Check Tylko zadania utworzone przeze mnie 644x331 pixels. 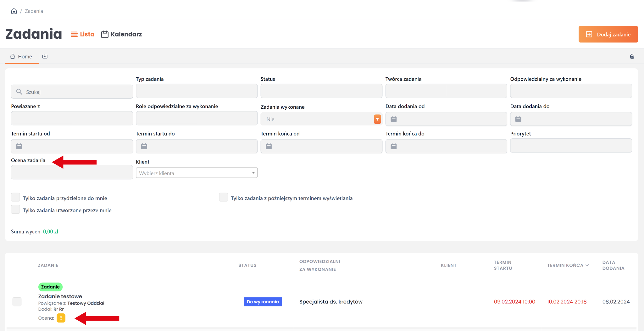(15, 209)
